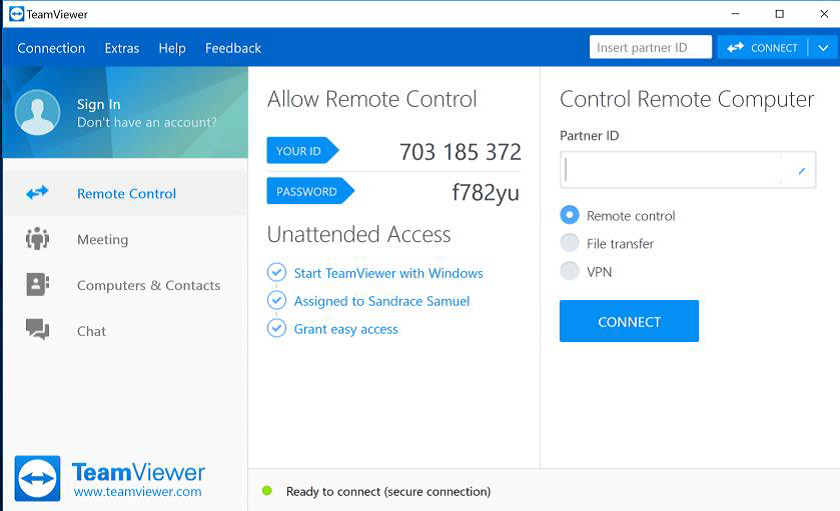Click the Chat speech bubbles icon

click(x=38, y=329)
